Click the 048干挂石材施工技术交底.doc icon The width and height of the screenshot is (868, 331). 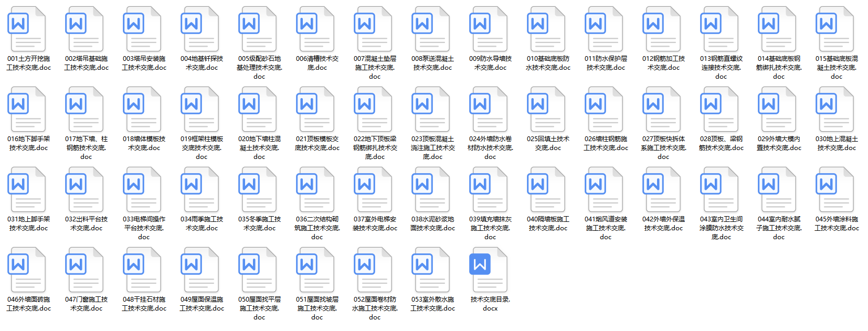pyautogui.click(x=142, y=270)
